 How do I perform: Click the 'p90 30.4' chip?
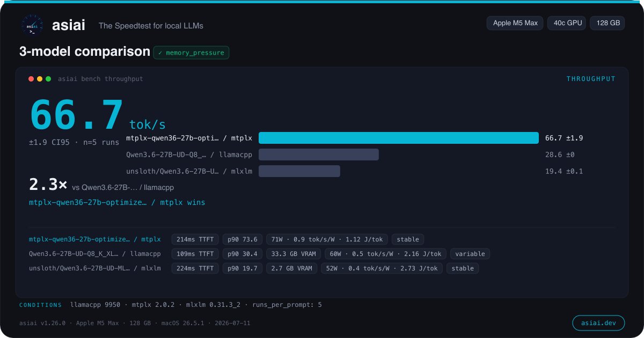click(242, 254)
